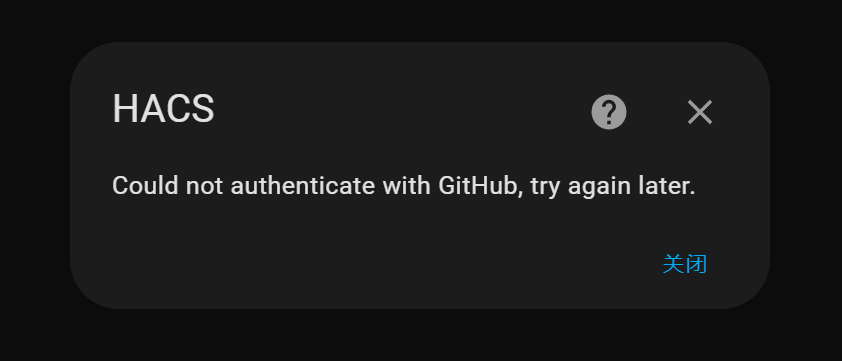Select the "Could not" text at message start
The width and height of the screenshot is (842, 361).
145,186
